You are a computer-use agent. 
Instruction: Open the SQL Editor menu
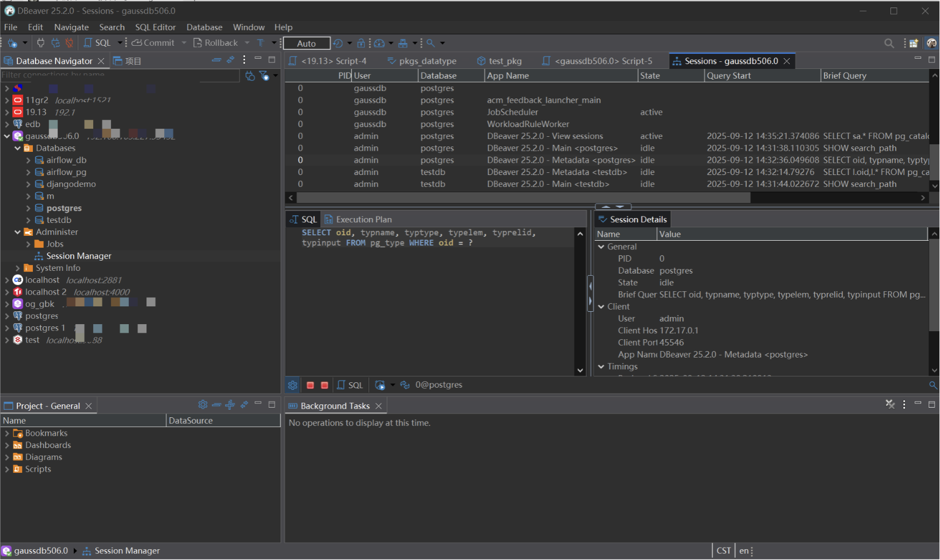[155, 27]
